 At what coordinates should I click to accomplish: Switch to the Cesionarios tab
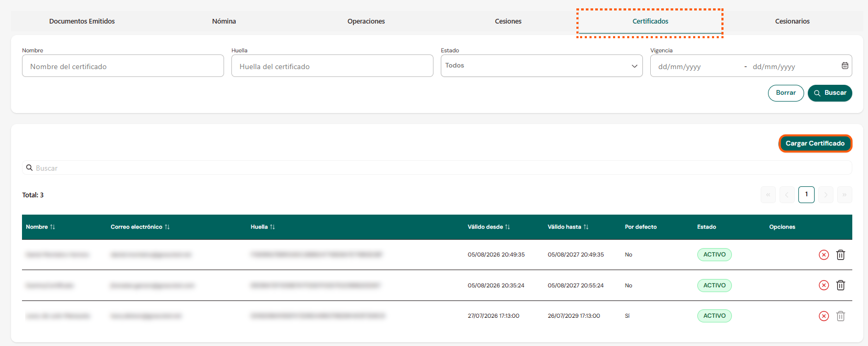792,21
